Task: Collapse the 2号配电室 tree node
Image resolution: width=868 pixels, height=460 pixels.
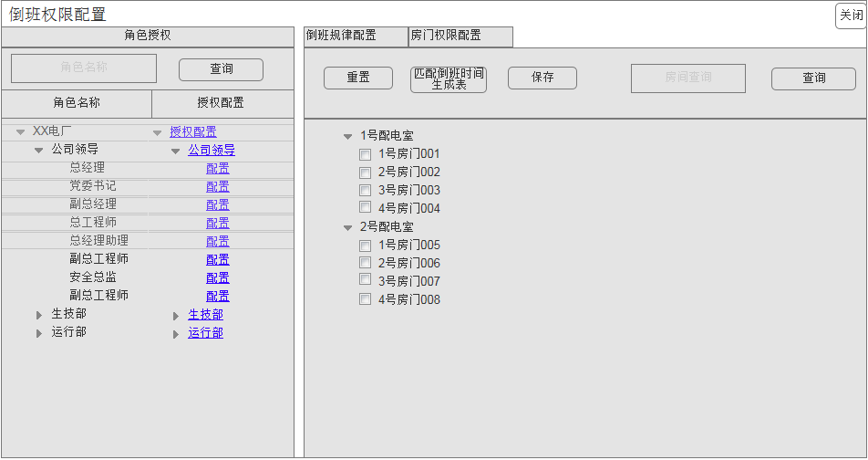Action: click(x=347, y=227)
